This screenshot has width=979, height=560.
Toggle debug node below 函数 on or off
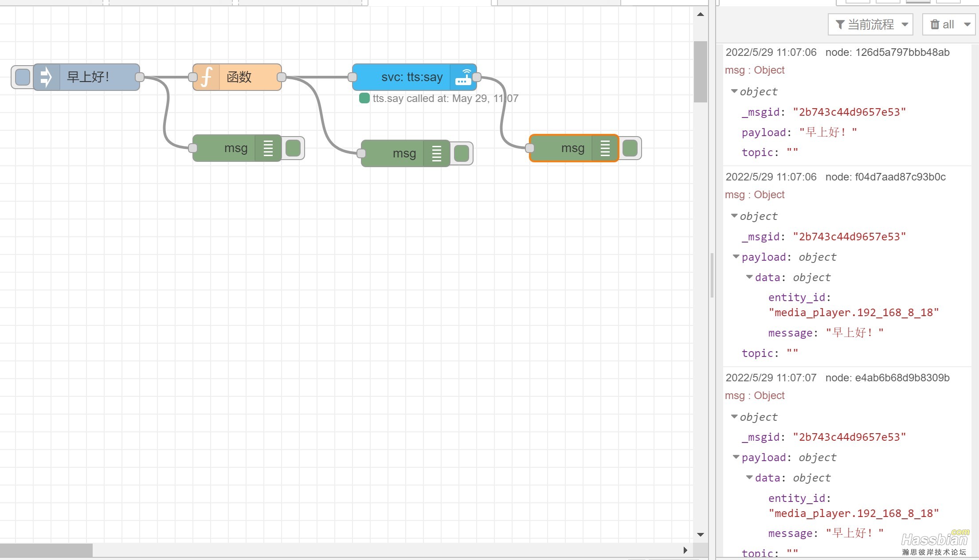pyautogui.click(x=293, y=148)
